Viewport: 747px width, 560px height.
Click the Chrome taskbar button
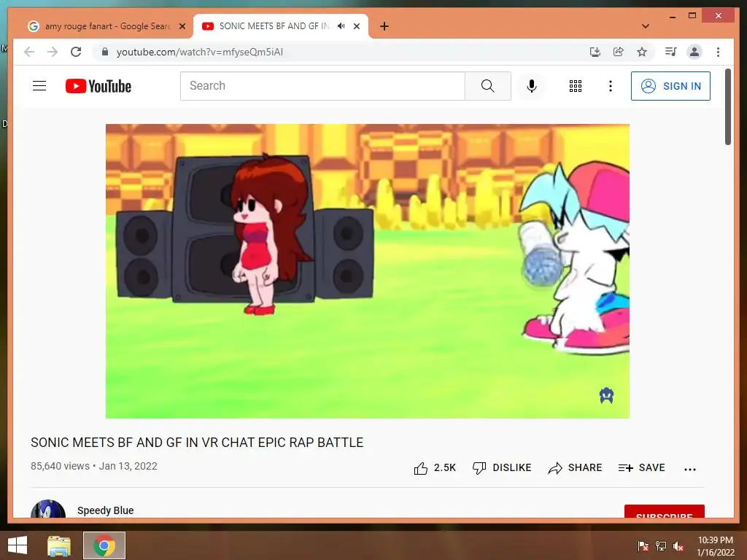[x=104, y=545]
